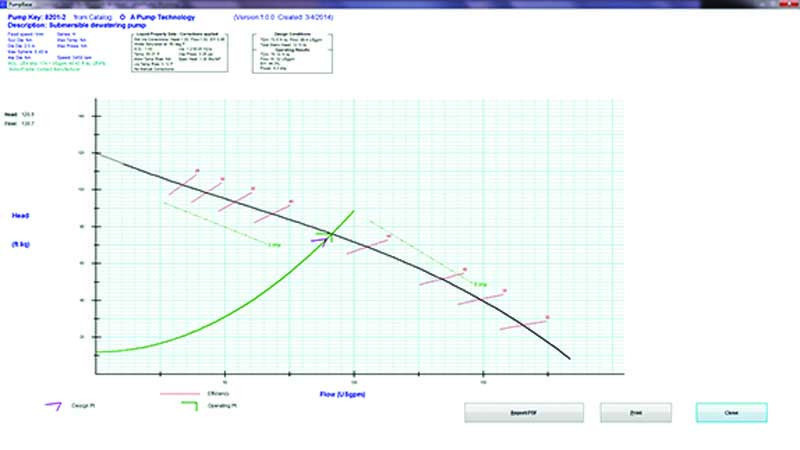The image size is (800, 450).
Task: Click the purple Design Pt legend marker
Action: (x=53, y=406)
